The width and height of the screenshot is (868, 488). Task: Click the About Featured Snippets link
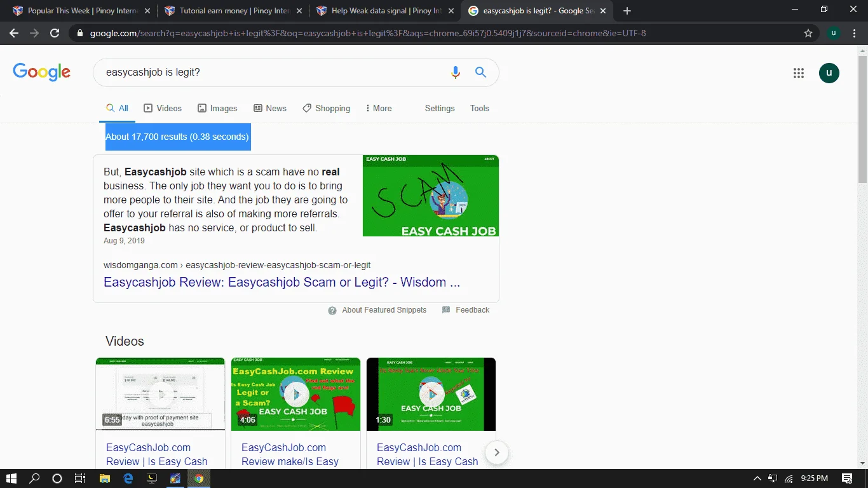point(384,310)
